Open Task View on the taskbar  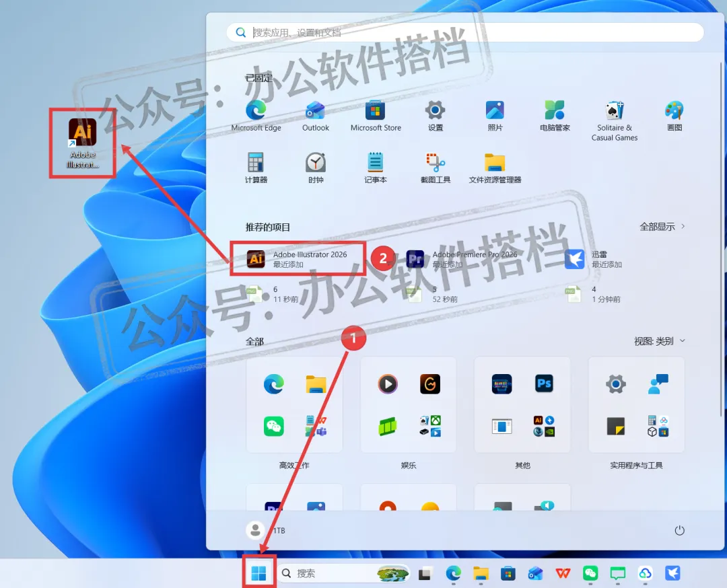click(x=425, y=574)
